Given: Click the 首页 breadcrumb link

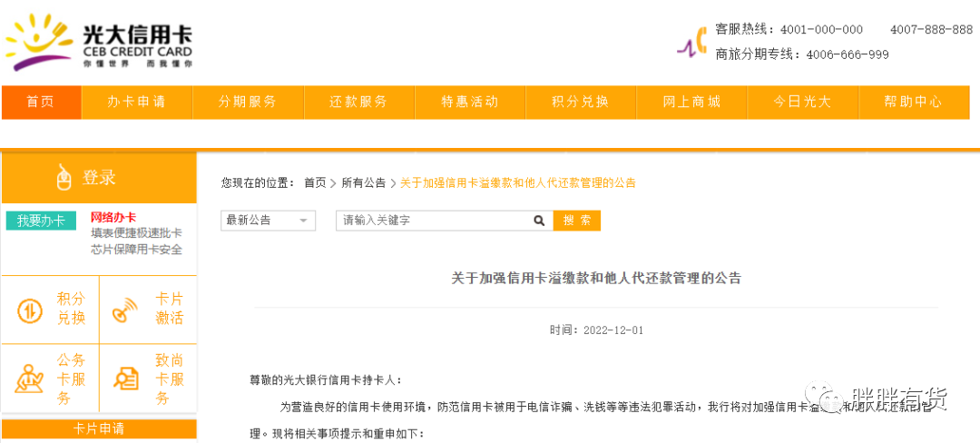Looking at the screenshot, I should (315, 183).
